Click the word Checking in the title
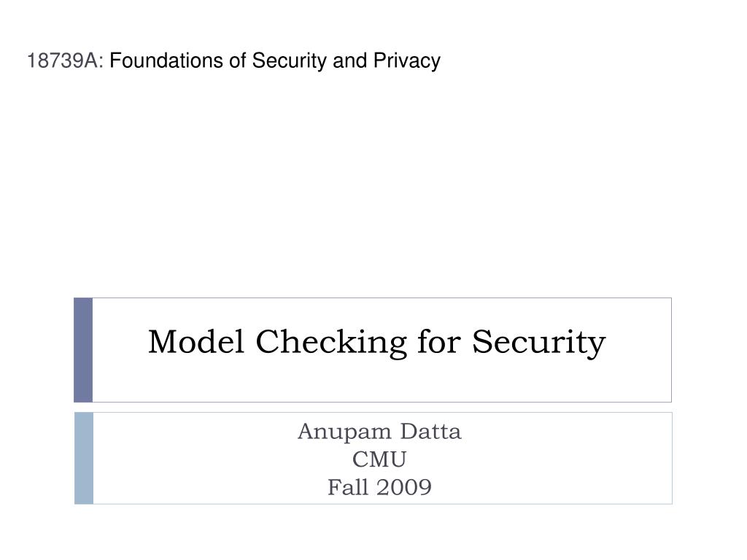 [331, 343]
